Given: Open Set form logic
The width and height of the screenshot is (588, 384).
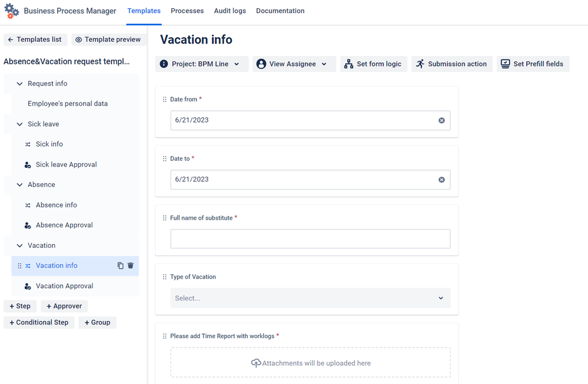Looking at the screenshot, I should pyautogui.click(x=374, y=64).
